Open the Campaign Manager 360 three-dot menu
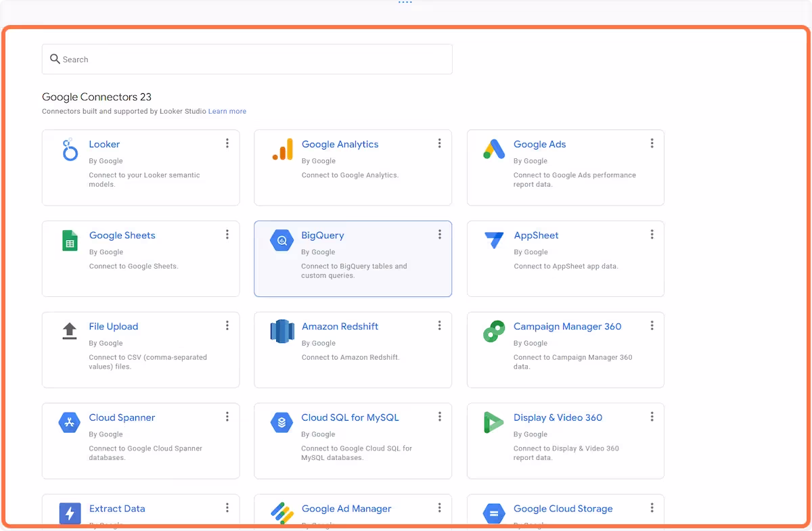This screenshot has height=531, width=812. click(652, 325)
